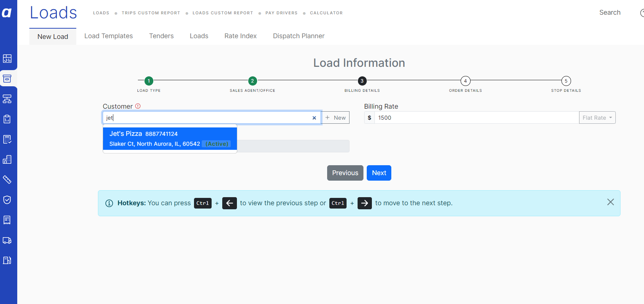Open the fuel pump sidebar icon
Image resolution: width=644 pixels, height=304 pixels.
click(x=7, y=260)
